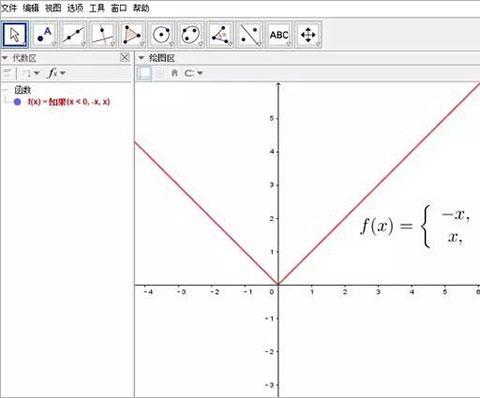
Task: Collapse the 函数 tree group
Action: 5,90
